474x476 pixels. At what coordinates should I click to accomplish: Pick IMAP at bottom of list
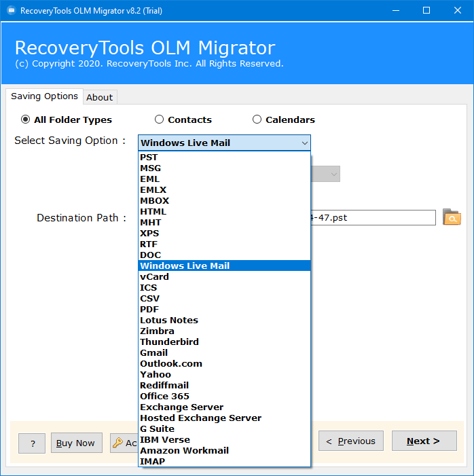[224, 462]
